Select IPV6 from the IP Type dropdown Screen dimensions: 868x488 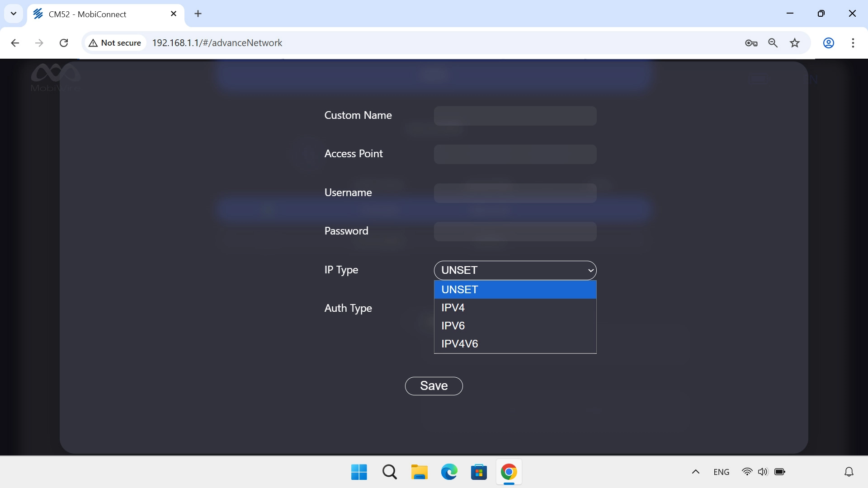pos(453,325)
